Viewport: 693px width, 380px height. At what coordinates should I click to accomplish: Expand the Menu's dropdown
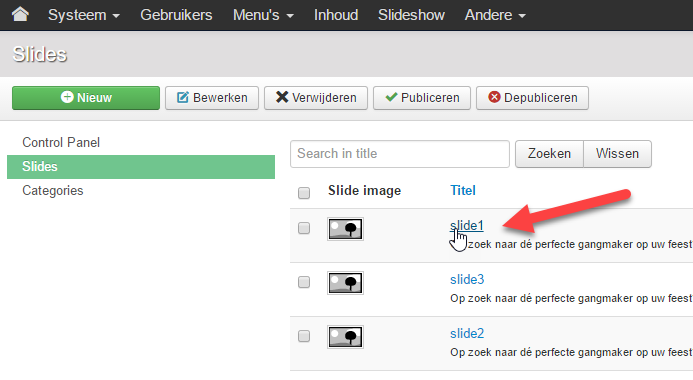pos(263,15)
